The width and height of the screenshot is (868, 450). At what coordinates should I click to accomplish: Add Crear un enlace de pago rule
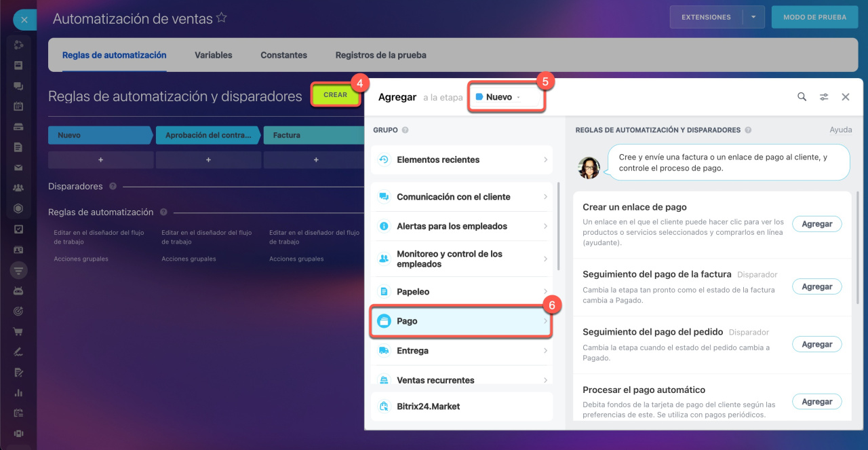coord(817,224)
